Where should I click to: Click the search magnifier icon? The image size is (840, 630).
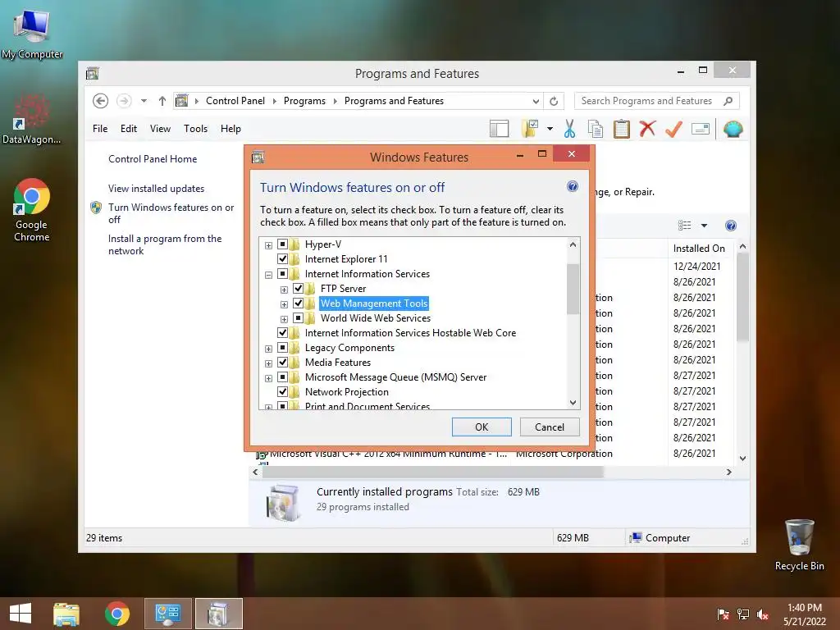pyautogui.click(x=728, y=101)
